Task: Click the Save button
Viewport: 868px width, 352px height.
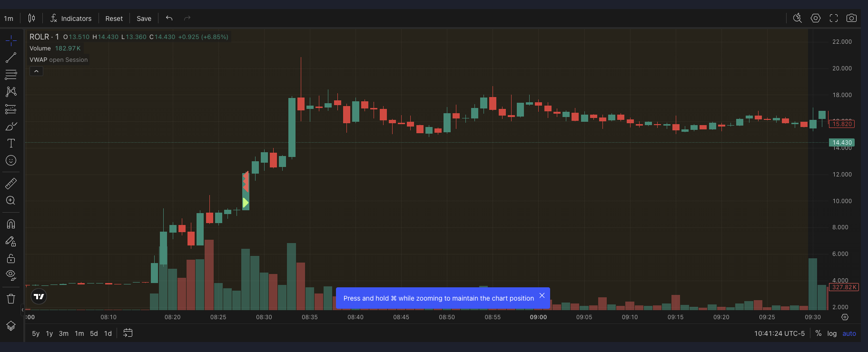Action: point(144,19)
